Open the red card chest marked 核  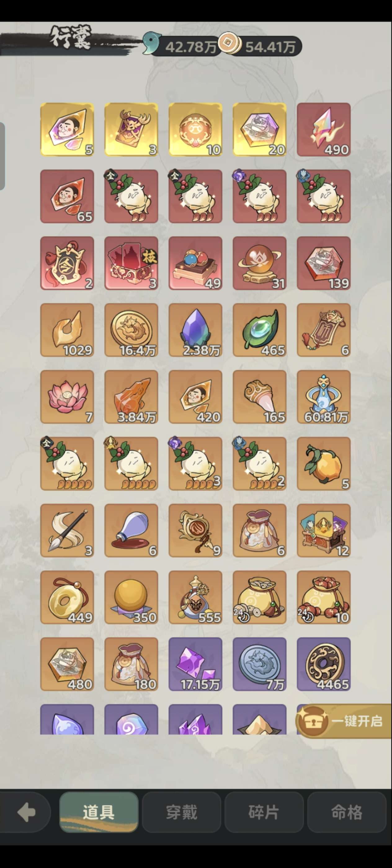131,263
